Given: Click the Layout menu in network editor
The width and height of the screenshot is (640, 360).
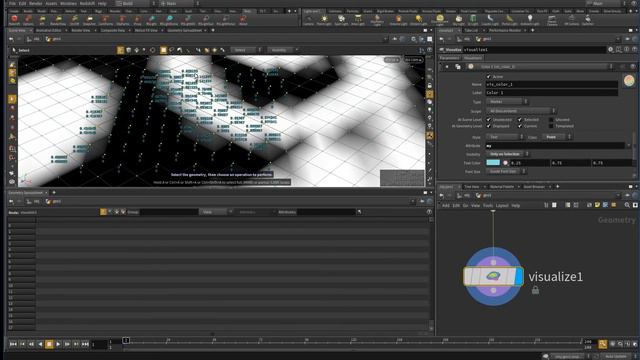Looking at the screenshot, I should 502,206.
